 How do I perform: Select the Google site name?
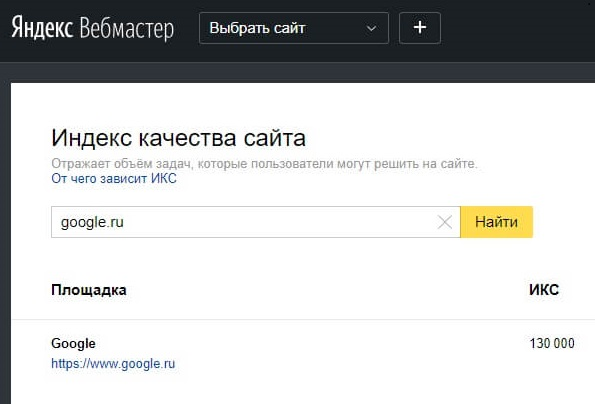(x=73, y=344)
